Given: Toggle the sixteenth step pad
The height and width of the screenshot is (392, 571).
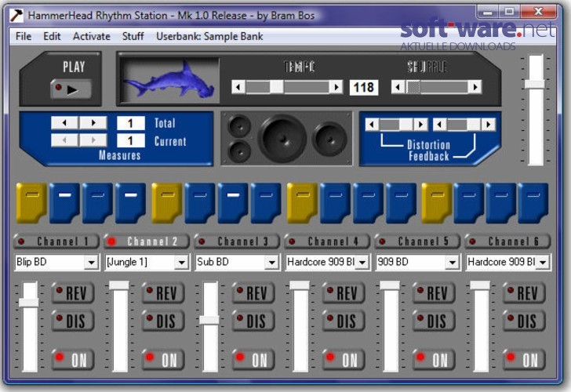Looking at the screenshot, I should click(533, 203).
